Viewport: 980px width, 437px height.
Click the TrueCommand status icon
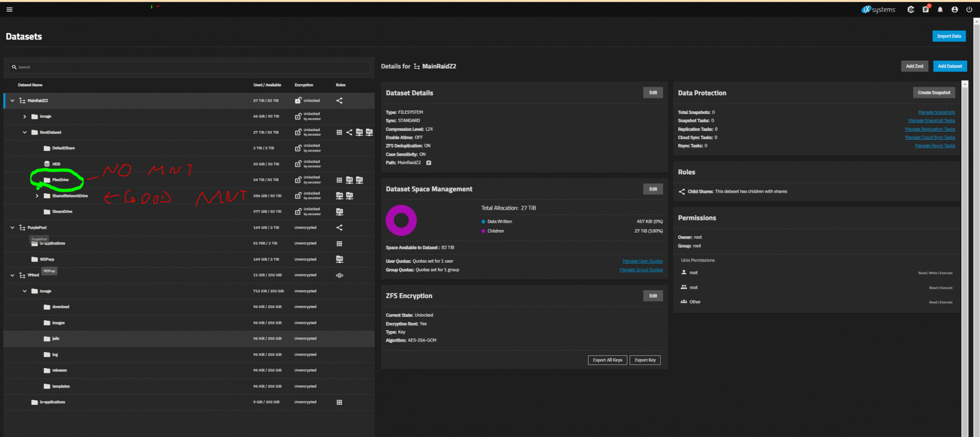(911, 9)
